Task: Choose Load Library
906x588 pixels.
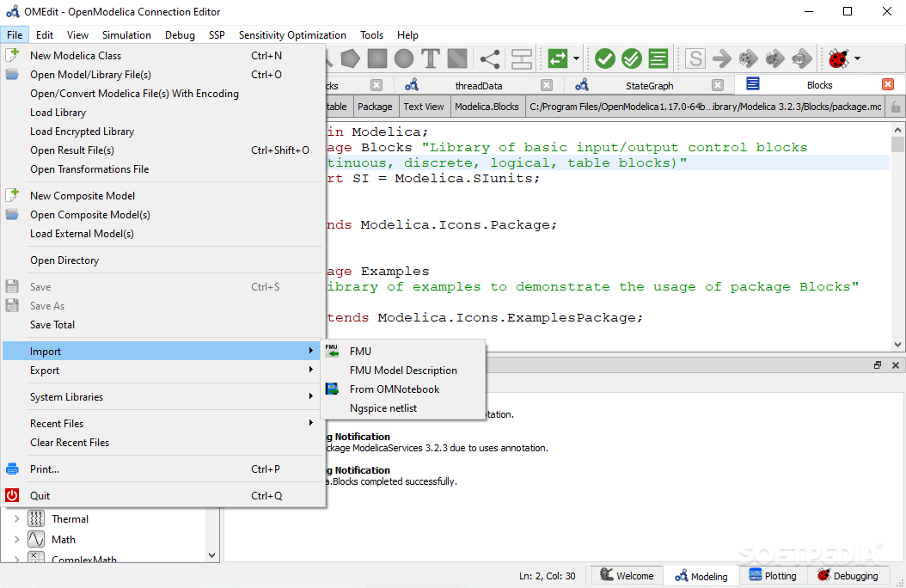Action: point(162,113)
